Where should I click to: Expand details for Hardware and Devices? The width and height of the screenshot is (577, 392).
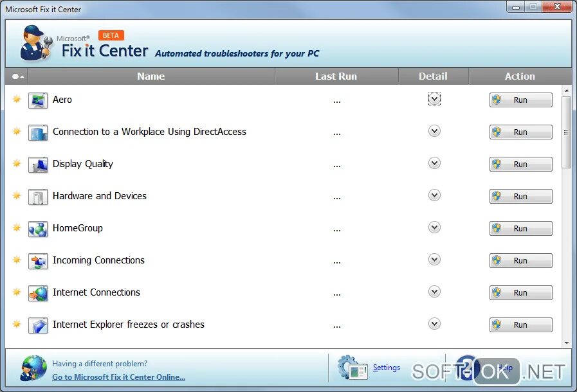(434, 195)
